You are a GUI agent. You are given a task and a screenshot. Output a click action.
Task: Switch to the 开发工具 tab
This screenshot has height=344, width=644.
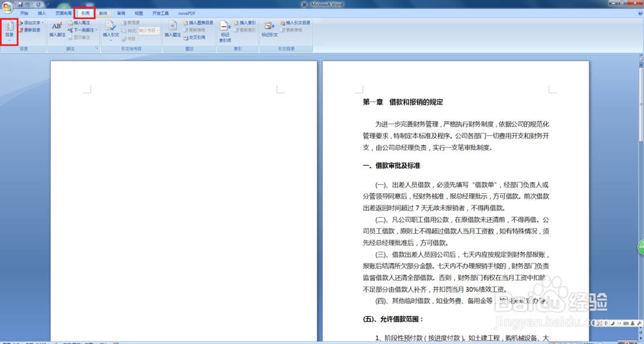tap(160, 13)
